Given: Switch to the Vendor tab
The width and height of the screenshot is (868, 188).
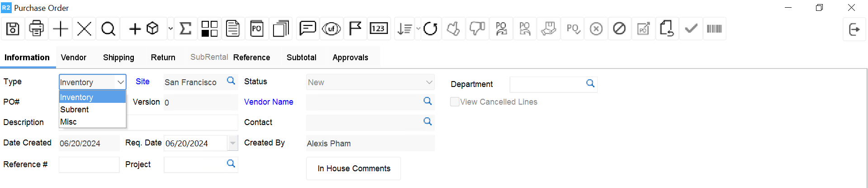Looking at the screenshot, I should coord(74,58).
